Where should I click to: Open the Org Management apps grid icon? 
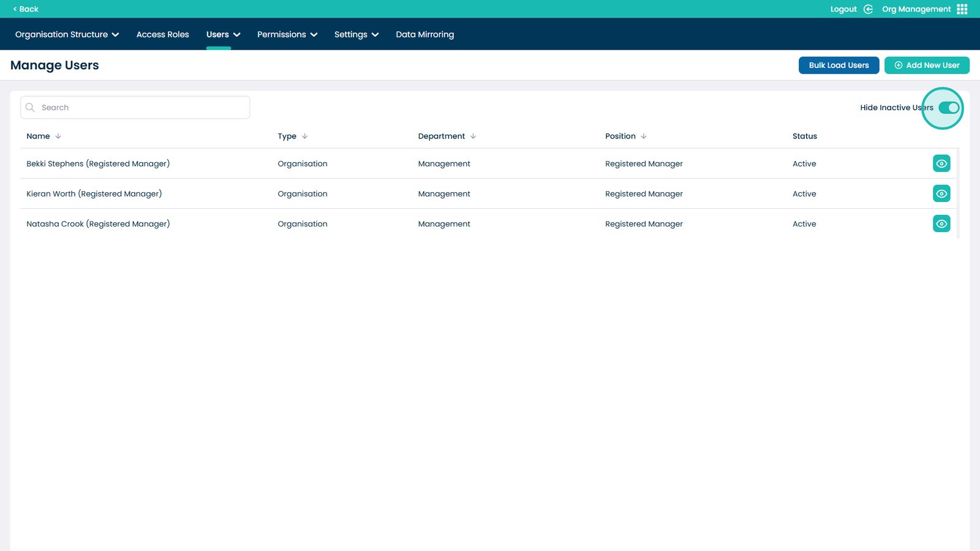[962, 9]
